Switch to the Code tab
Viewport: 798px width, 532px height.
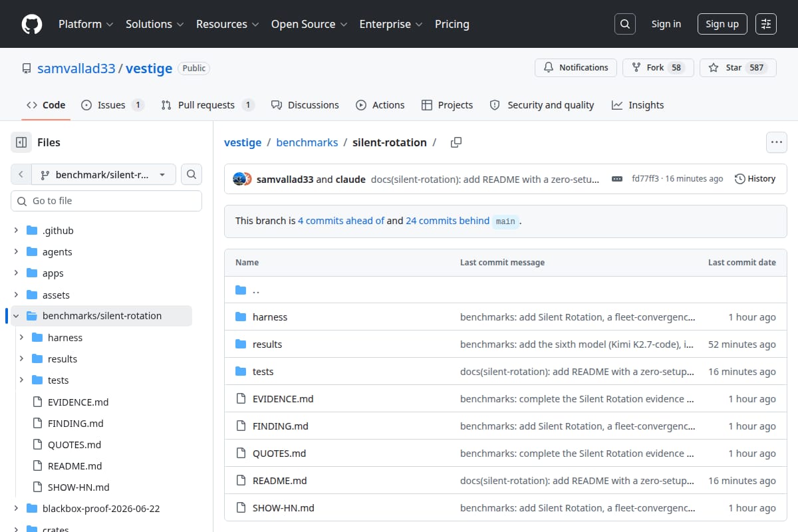(x=46, y=105)
